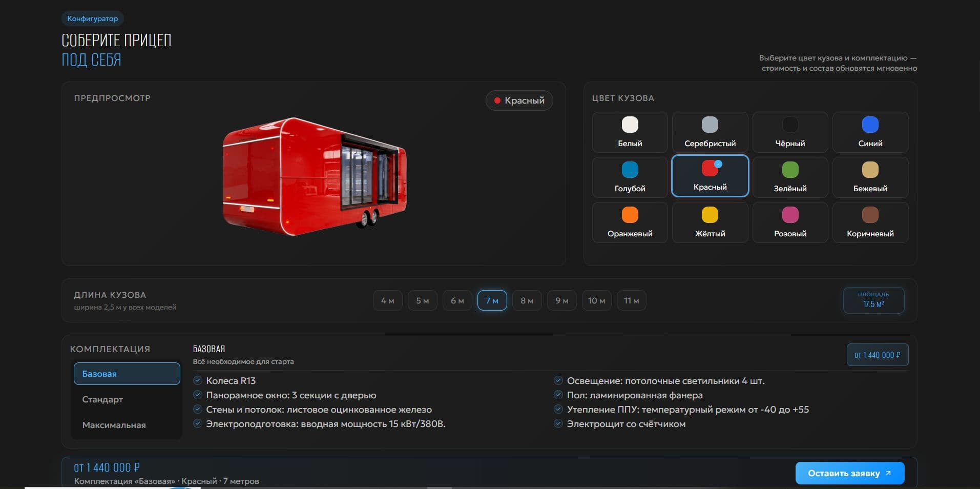Click the Красный color indicator pill
This screenshot has height=489, width=980.
[519, 100]
